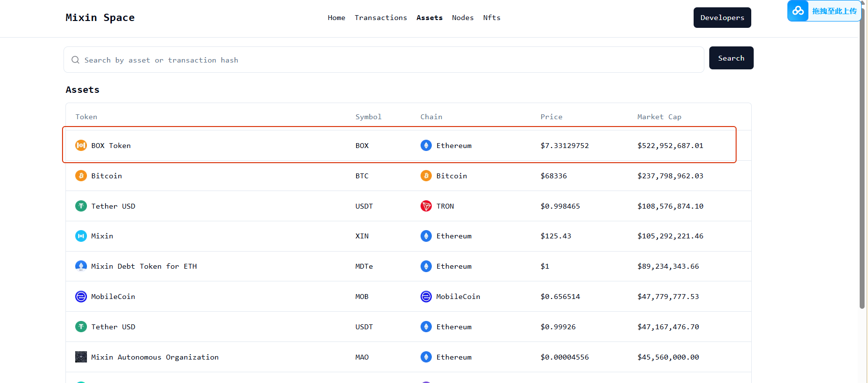868x383 pixels.
Task: Click the BTC symbol cell
Action: pyautogui.click(x=362, y=176)
